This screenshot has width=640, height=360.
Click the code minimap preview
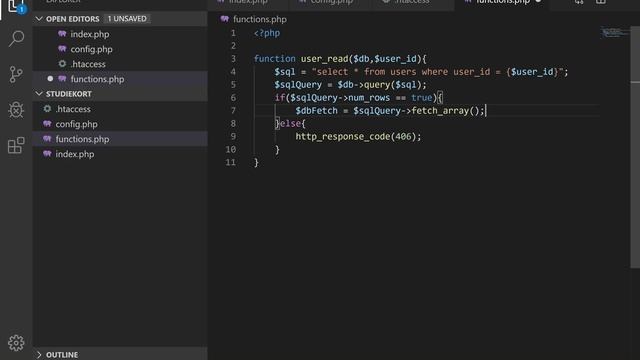point(614,32)
